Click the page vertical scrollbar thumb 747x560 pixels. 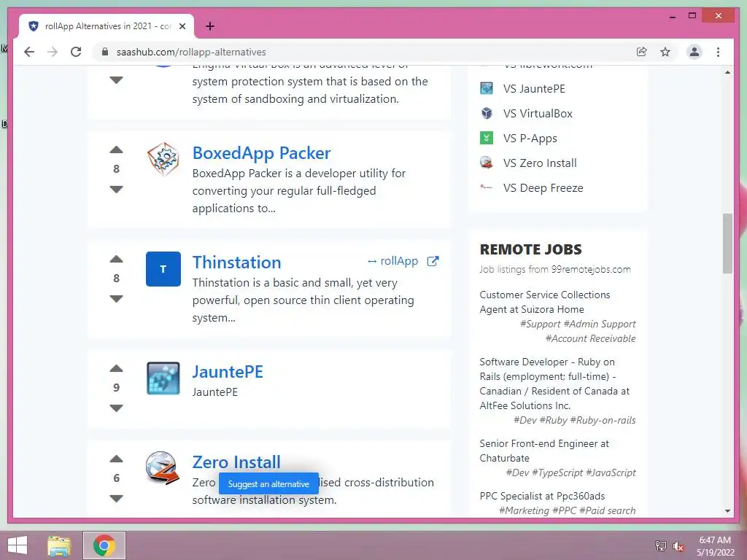coord(727,244)
